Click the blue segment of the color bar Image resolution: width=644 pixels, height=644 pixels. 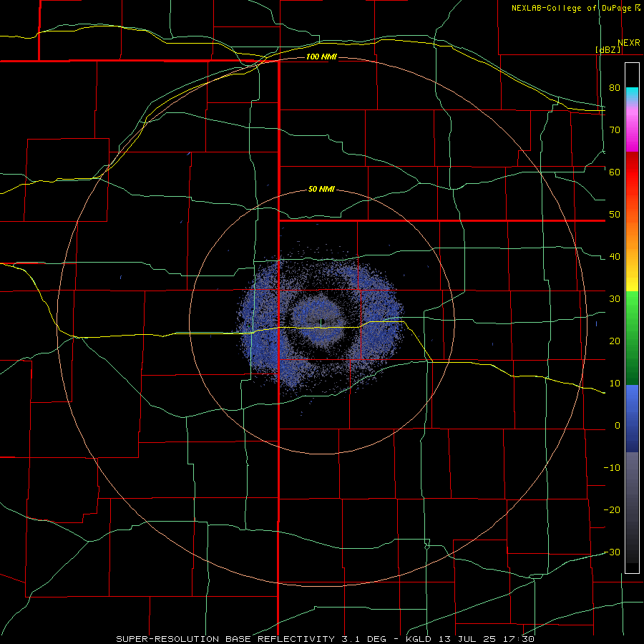[x=632, y=418]
